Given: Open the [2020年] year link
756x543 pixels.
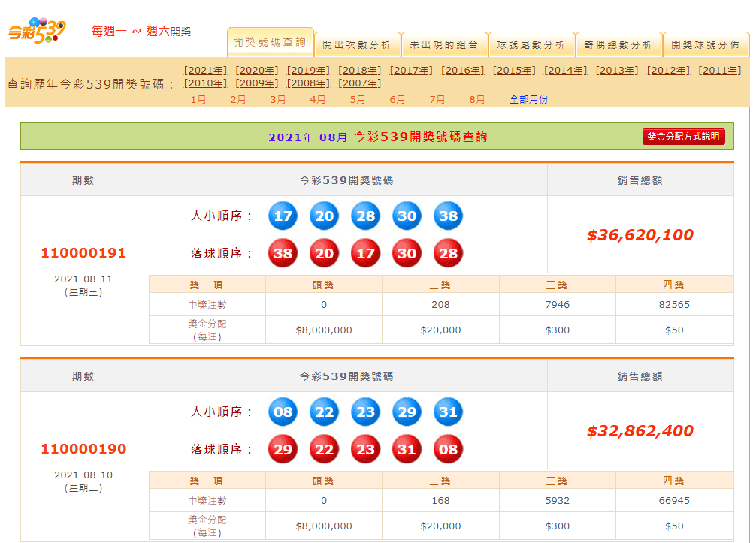Looking at the screenshot, I should point(257,71).
